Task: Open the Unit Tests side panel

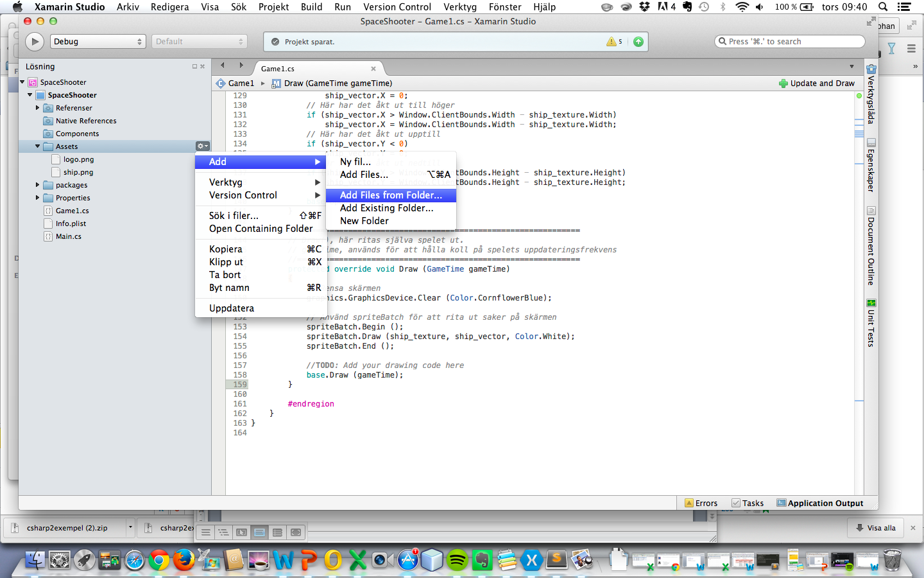Action: point(871,323)
